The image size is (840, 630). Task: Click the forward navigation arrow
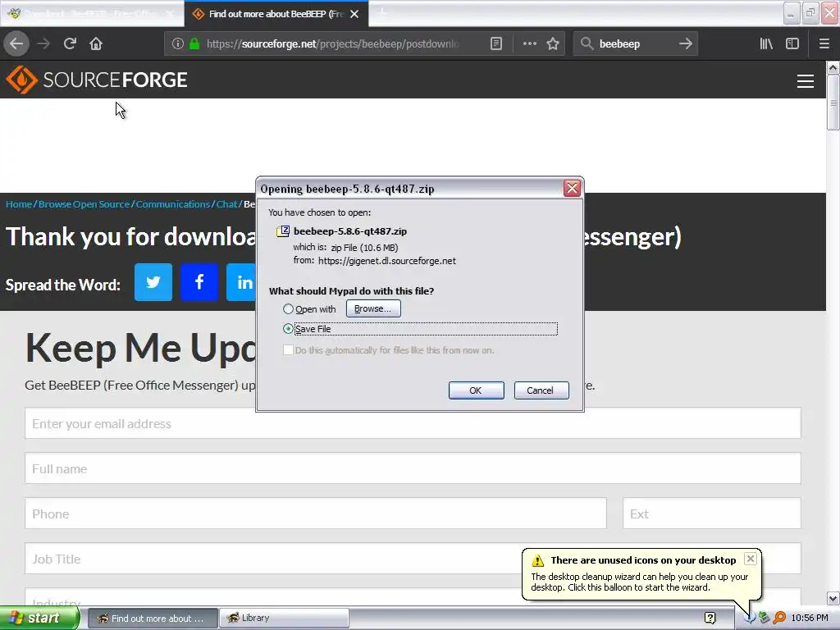(43, 44)
